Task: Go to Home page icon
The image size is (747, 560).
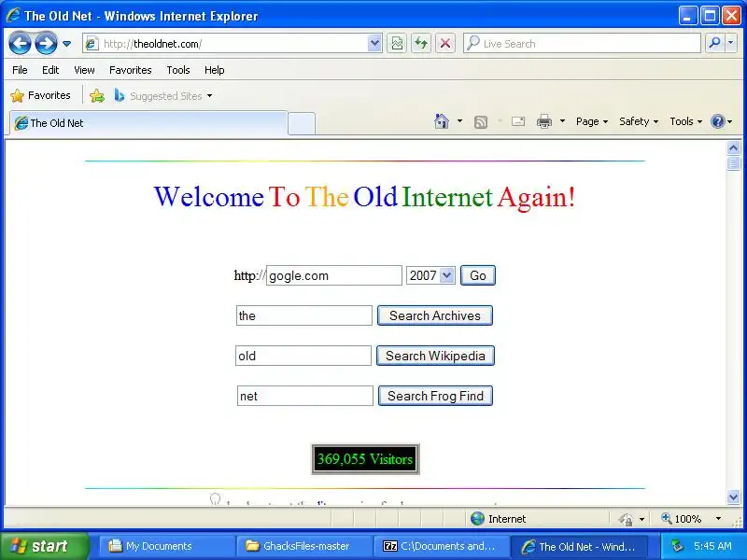Action: (442, 121)
